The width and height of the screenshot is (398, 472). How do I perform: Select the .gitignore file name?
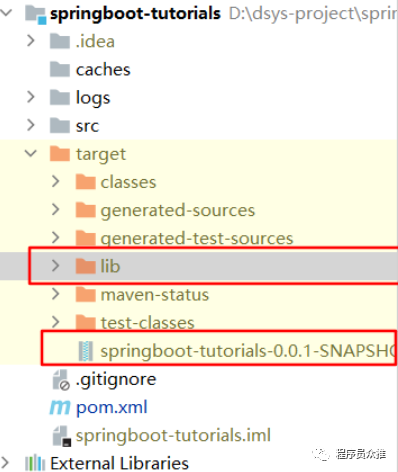116,380
